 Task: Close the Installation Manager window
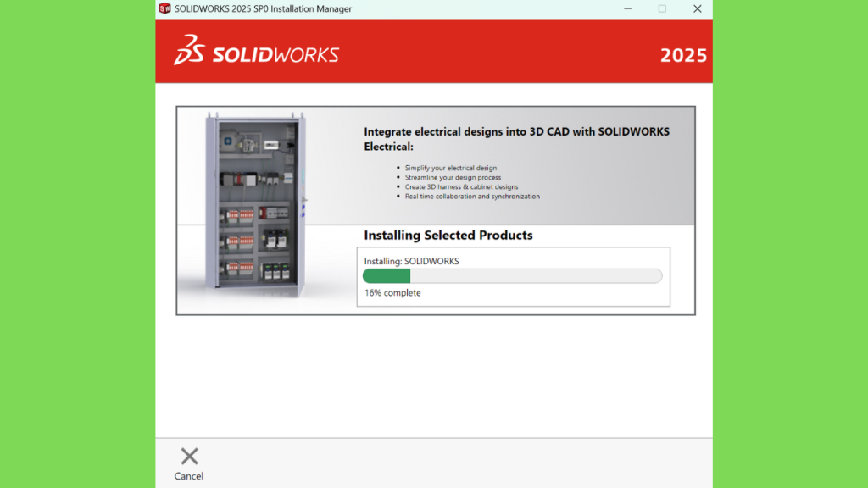698,8
